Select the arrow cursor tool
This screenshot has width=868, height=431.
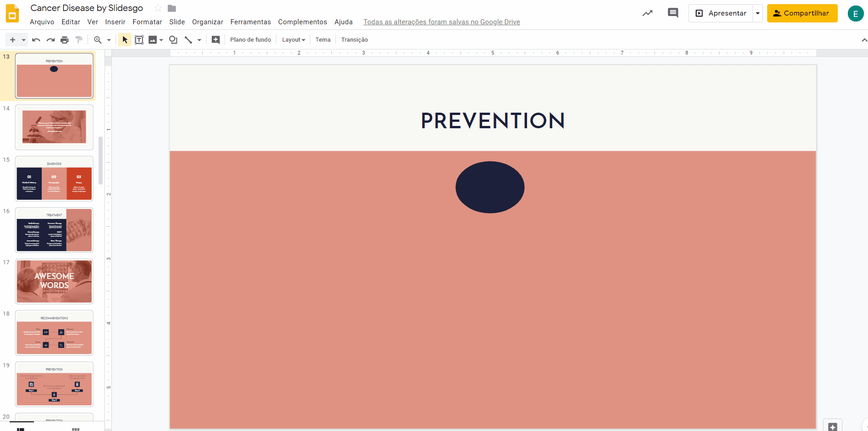coord(125,40)
